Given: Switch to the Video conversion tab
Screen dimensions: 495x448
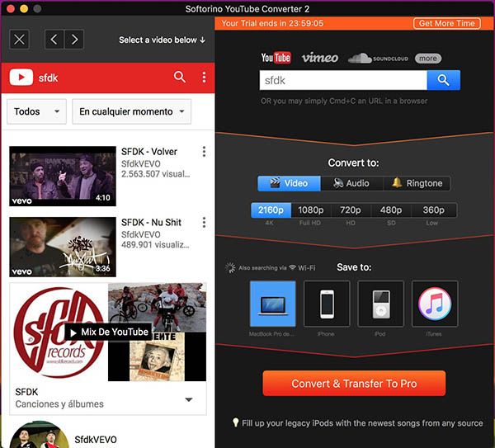Looking at the screenshot, I should pyautogui.click(x=289, y=183).
